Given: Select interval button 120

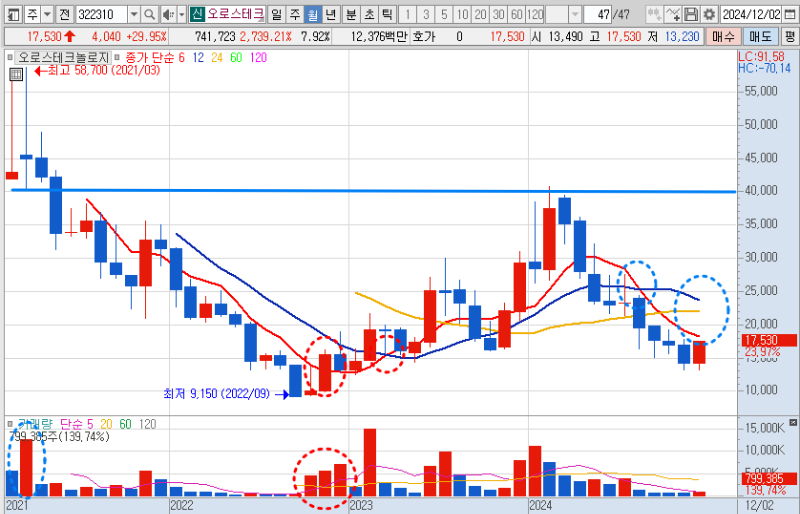Looking at the screenshot, I should [x=535, y=14].
